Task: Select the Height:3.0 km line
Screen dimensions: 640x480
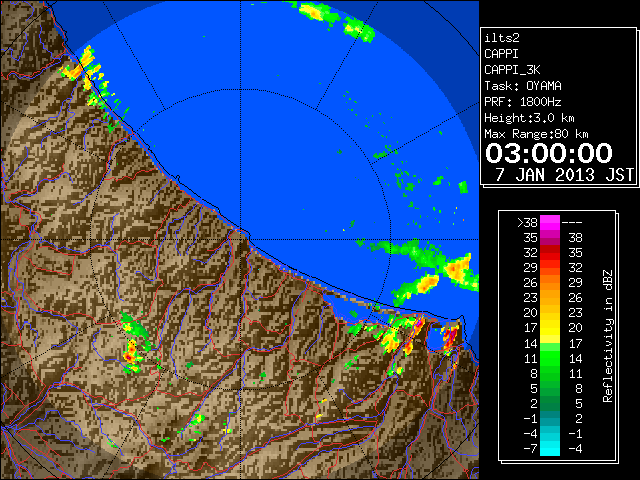Action: click(529, 118)
